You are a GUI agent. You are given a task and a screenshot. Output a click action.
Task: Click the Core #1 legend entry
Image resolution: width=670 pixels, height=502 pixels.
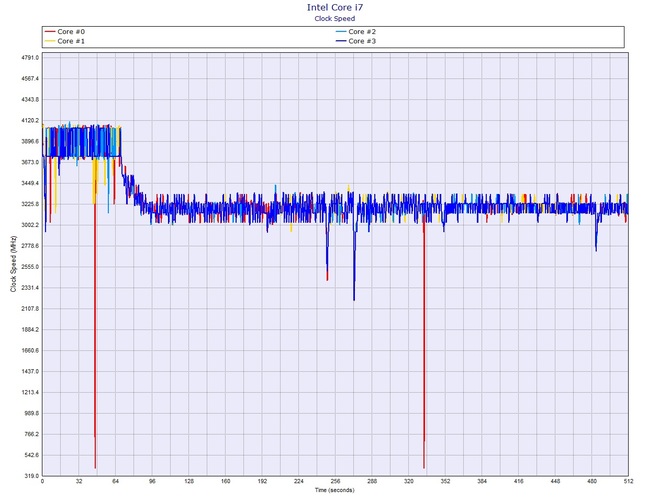[x=65, y=41]
